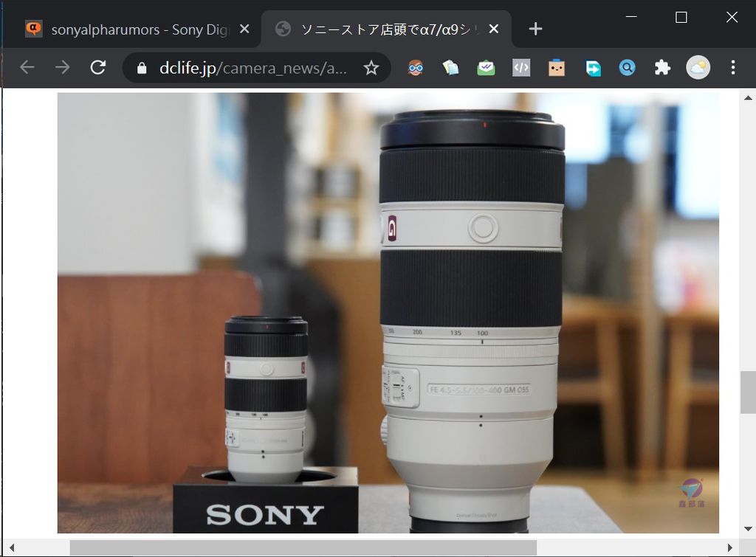Screen dimensions: 756x557
Task: Reload the current page
Action: point(98,67)
